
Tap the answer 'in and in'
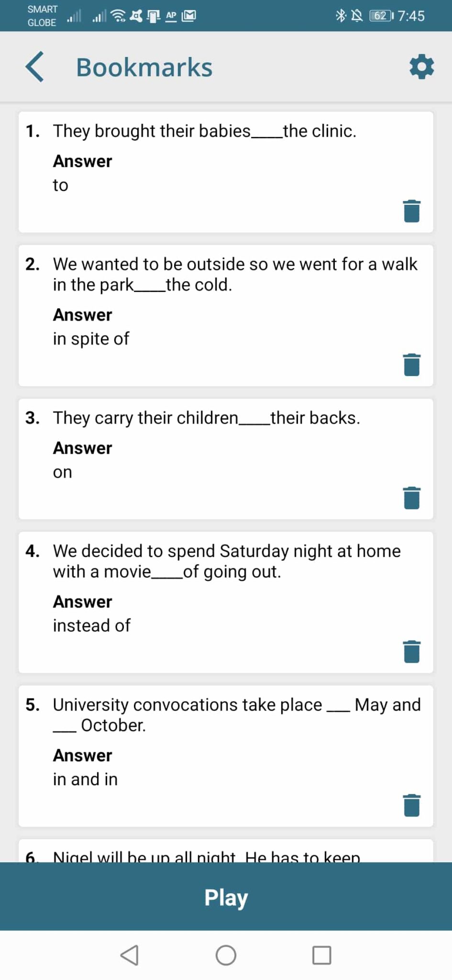[85, 779]
